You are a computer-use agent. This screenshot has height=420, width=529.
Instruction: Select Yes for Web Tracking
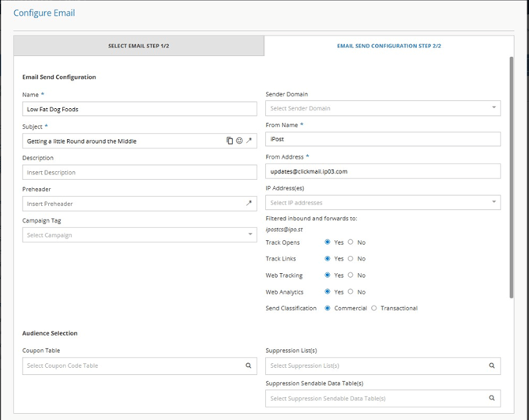pos(327,275)
